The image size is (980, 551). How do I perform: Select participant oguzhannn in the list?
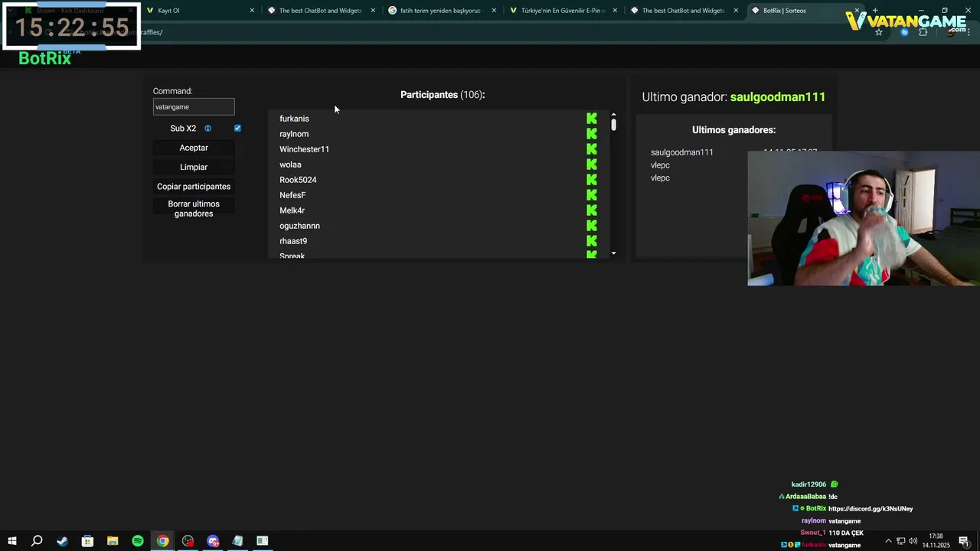(x=299, y=226)
